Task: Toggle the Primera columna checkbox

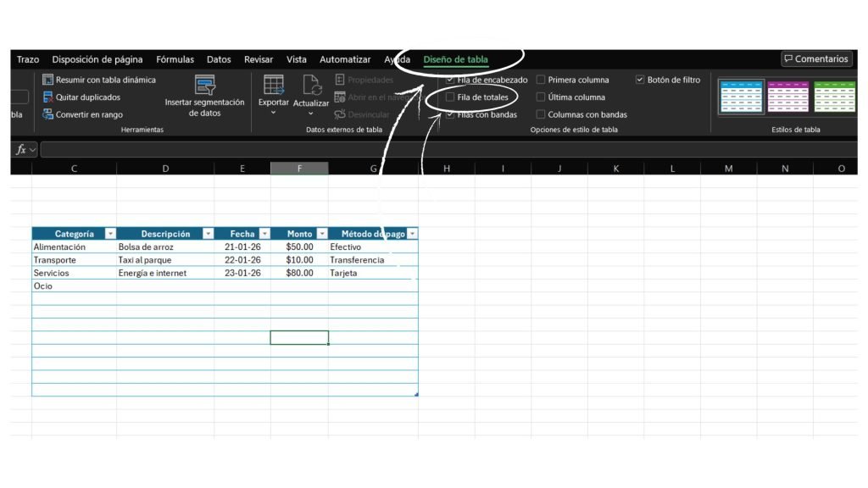Action: (x=541, y=80)
